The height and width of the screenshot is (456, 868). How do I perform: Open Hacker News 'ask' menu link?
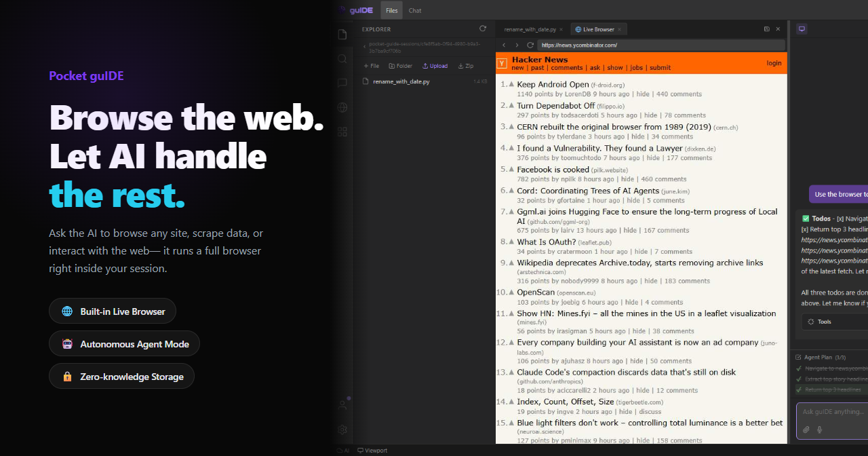click(595, 68)
